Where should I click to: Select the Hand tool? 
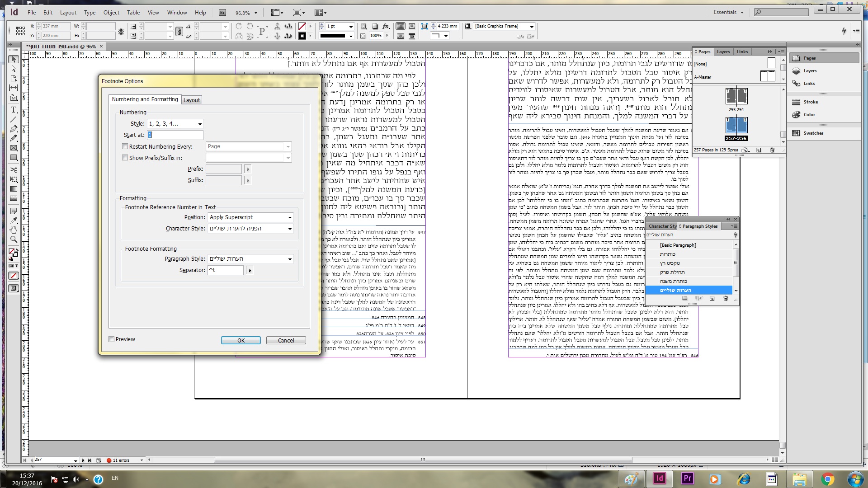click(x=14, y=230)
